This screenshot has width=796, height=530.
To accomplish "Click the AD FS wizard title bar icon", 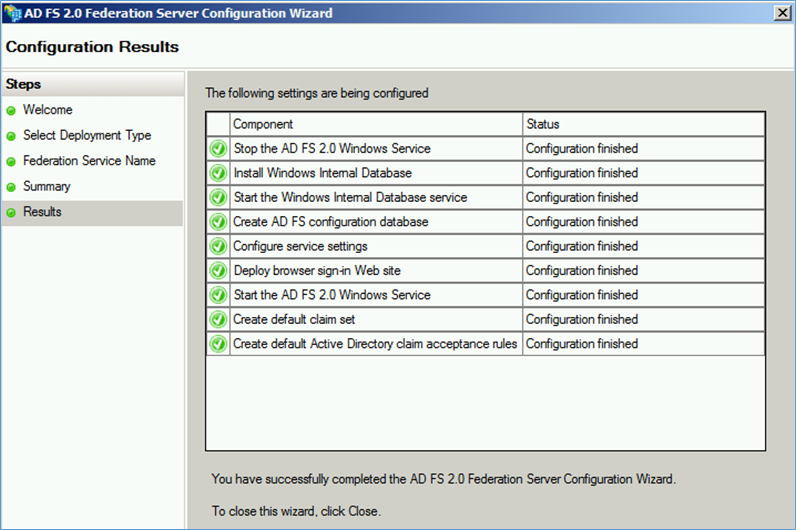I will tap(12, 13).
